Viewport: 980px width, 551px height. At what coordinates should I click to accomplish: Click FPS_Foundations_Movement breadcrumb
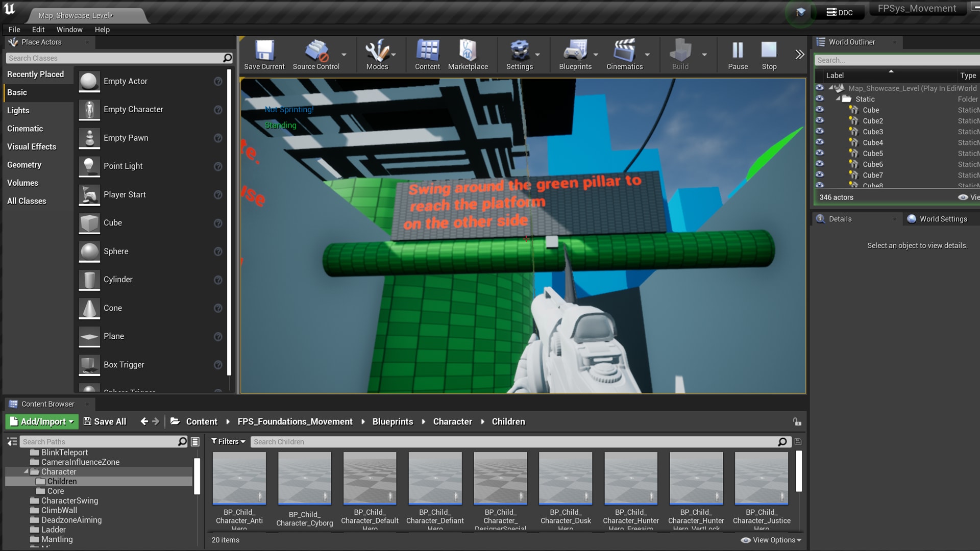(295, 421)
